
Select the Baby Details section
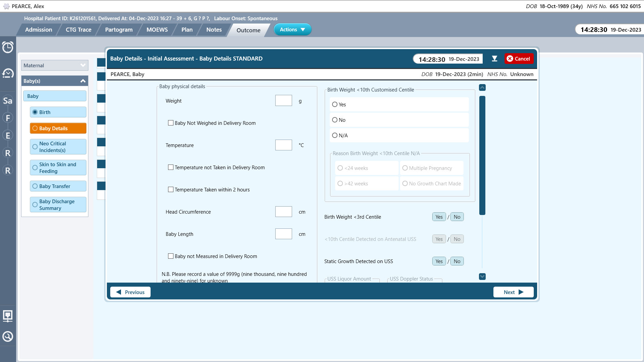58,128
